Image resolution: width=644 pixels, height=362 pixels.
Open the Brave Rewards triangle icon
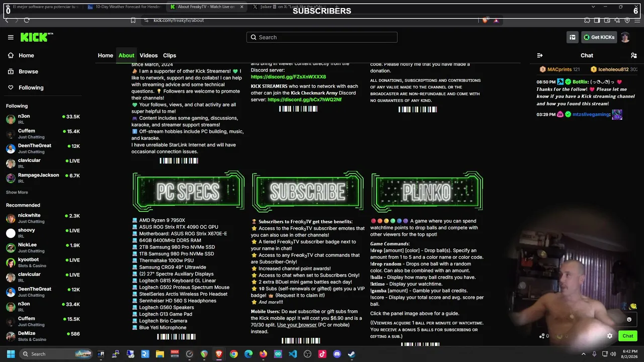click(496, 20)
